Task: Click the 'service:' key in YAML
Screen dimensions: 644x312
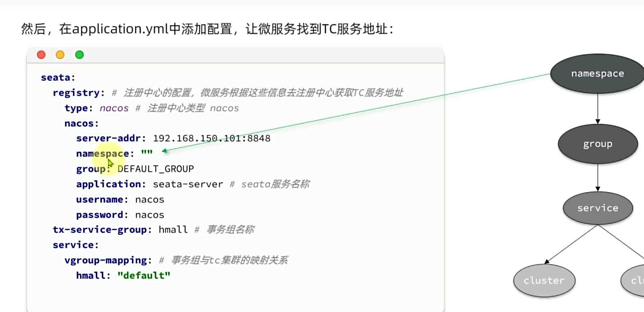Action: point(76,245)
